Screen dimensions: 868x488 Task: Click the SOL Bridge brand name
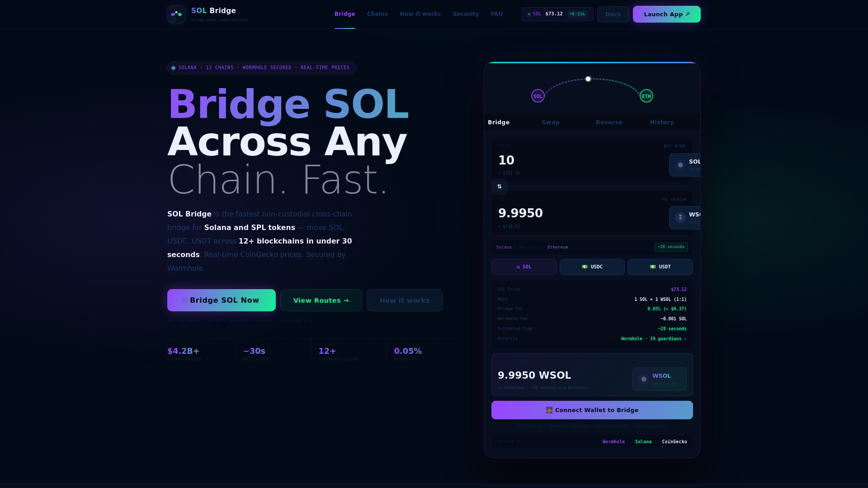(x=213, y=11)
